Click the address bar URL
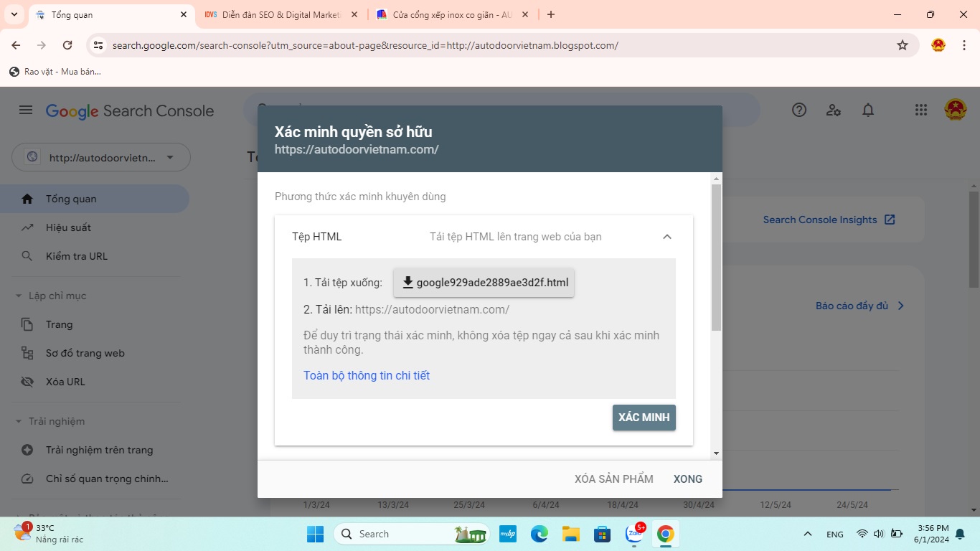The width and height of the screenshot is (980, 551). pyautogui.click(x=365, y=45)
